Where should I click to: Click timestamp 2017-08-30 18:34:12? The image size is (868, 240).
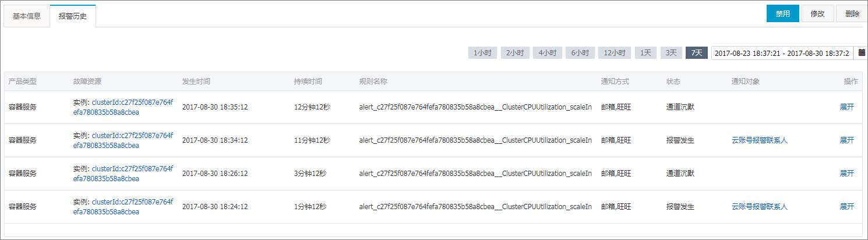point(215,140)
